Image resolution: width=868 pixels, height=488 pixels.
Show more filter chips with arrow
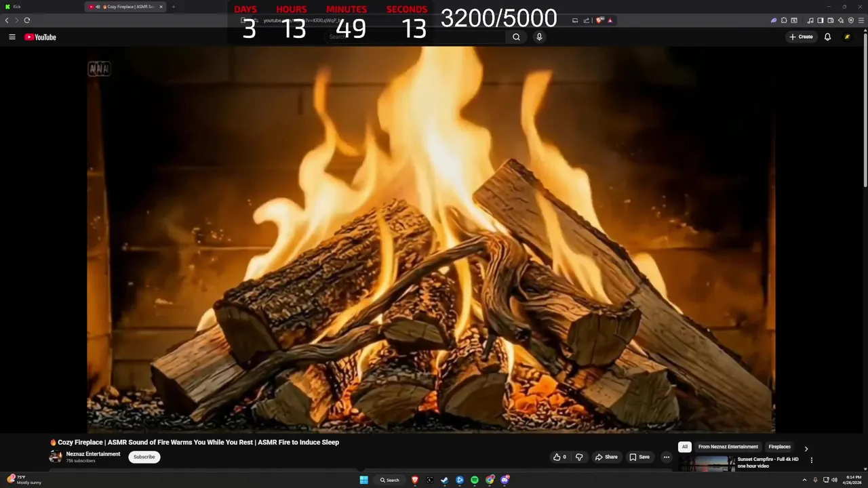click(806, 449)
